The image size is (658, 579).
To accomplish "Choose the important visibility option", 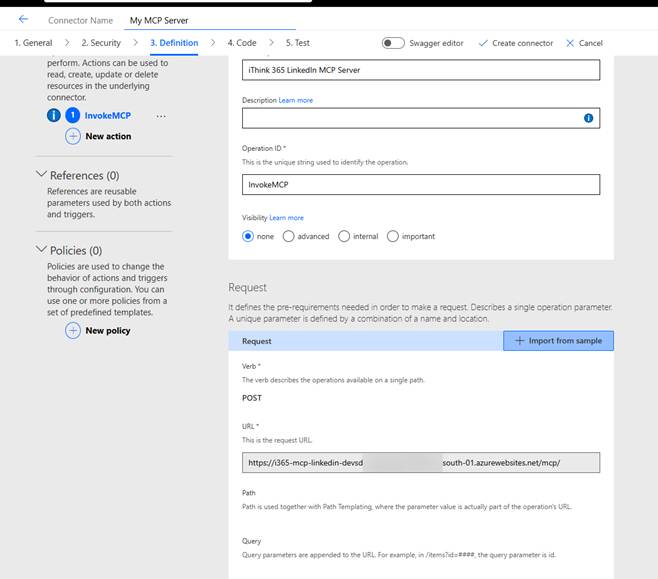I will (x=393, y=236).
